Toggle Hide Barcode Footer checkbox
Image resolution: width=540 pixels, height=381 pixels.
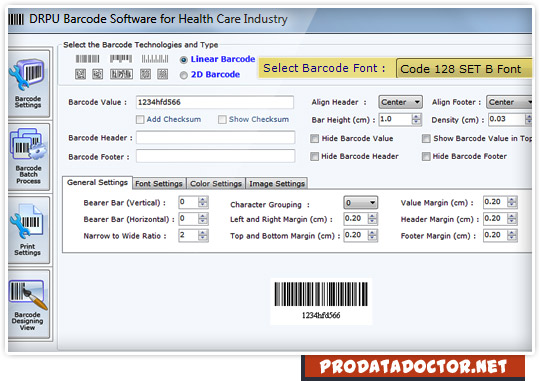coord(426,156)
